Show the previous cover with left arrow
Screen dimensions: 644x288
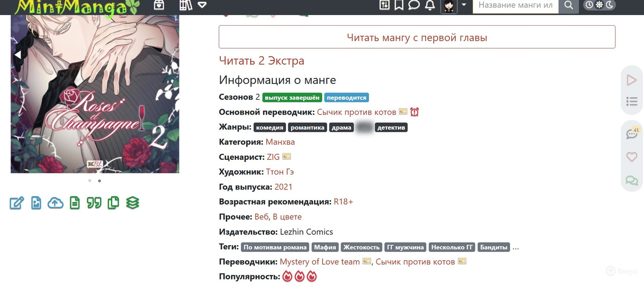tap(18, 55)
